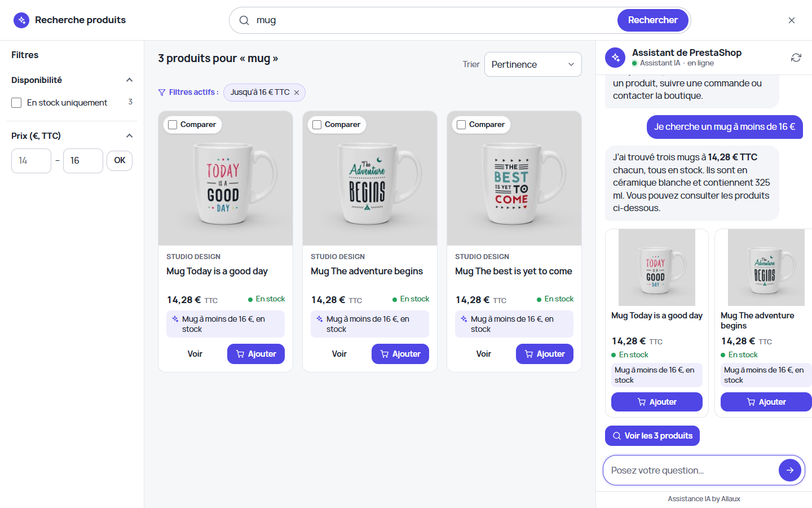Focus the search field containing 'mug'
Screen dimensions: 812x508
[x=434, y=20]
